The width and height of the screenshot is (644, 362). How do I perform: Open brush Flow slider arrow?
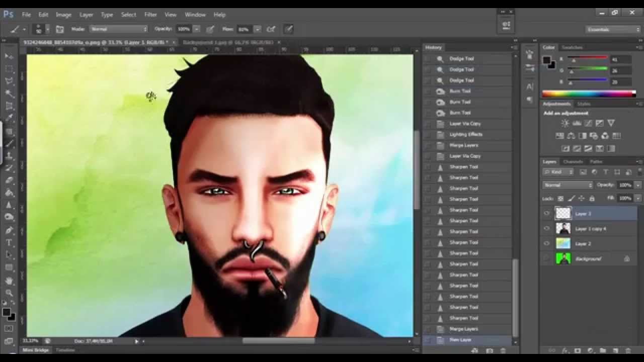pyautogui.click(x=258, y=29)
